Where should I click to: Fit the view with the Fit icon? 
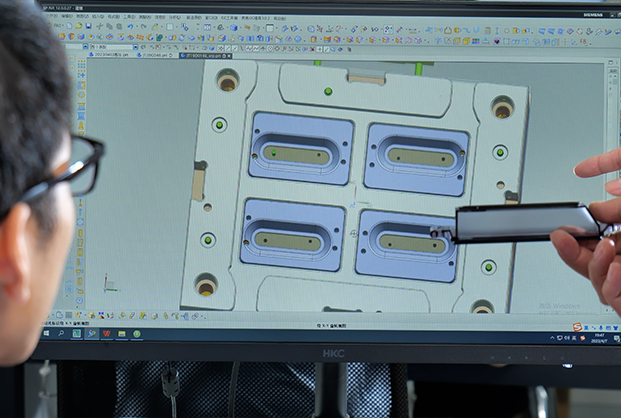207,27
